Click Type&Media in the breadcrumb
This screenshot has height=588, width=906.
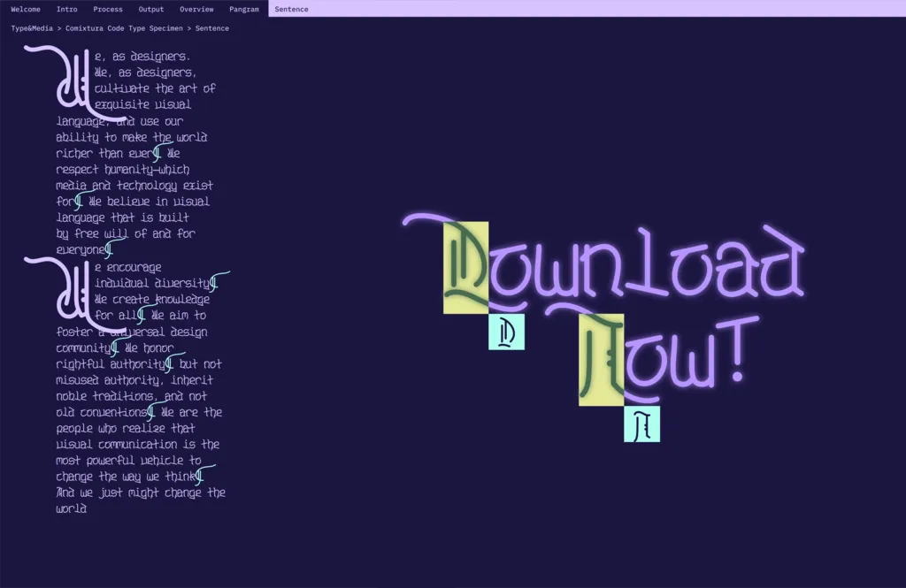(34, 28)
